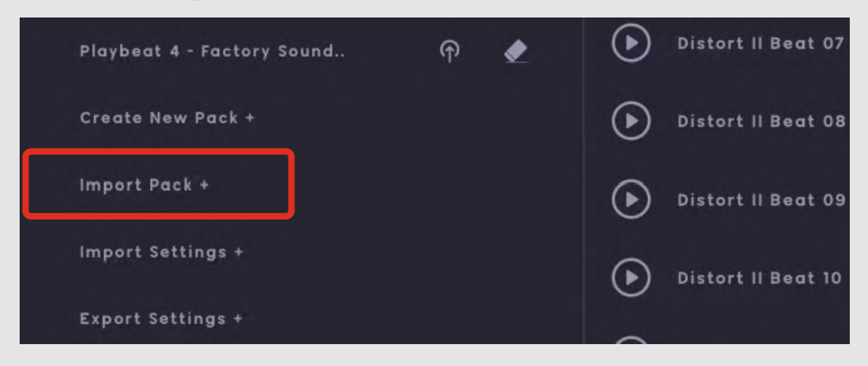Viewport: 868px width, 366px height.
Task: Choose Create New Pack option
Action: (x=167, y=117)
